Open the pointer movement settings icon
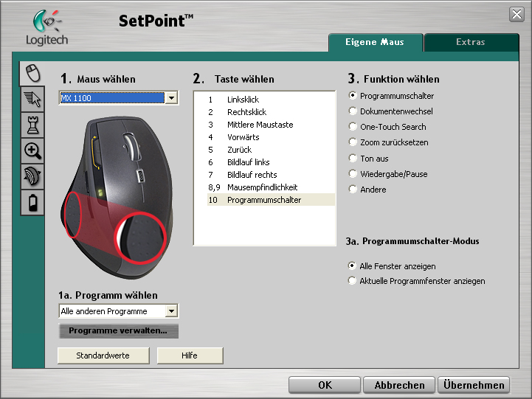Image resolution: width=532 pixels, height=399 pixels. 32,98
